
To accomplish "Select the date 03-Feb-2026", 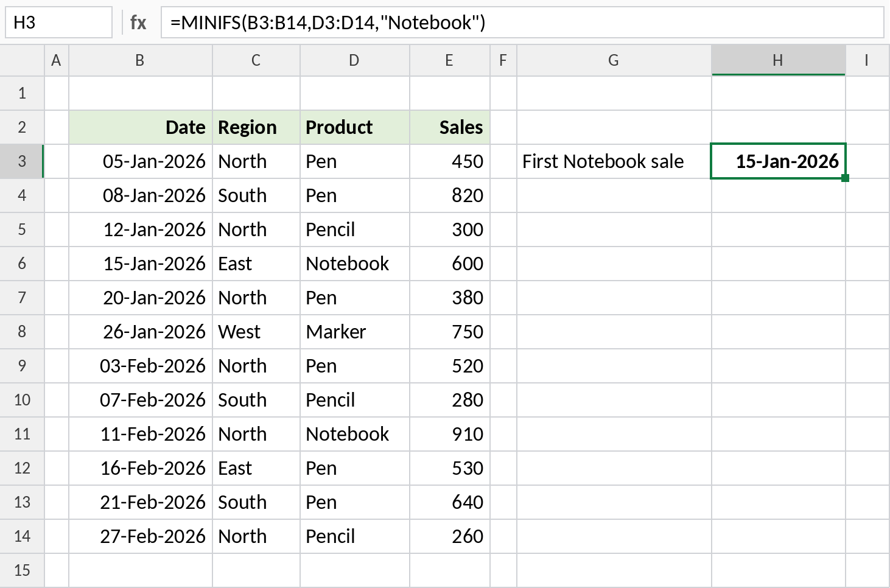I will pyautogui.click(x=141, y=366).
